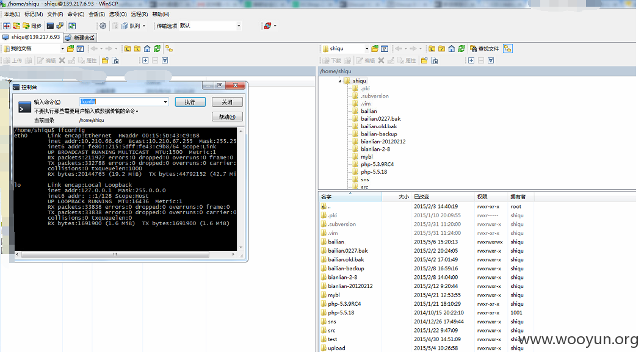This screenshot has height=357, width=644.
Task: Select bailian.0227.bak in the remote file list
Action: coord(348,251)
